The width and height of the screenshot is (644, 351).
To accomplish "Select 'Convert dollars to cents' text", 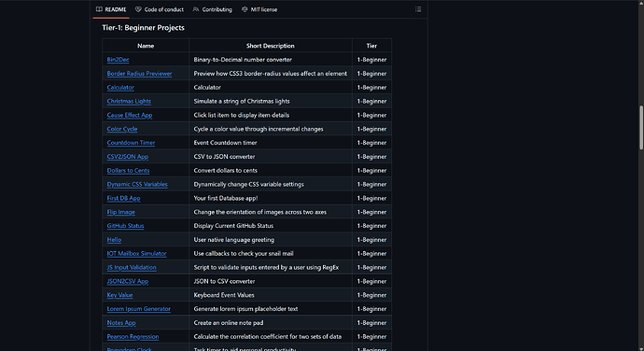I will (x=226, y=171).
